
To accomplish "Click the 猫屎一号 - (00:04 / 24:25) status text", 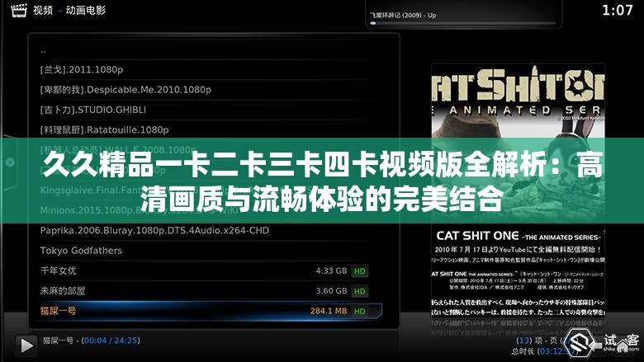I will pyautogui.click(x=91, y=341).
